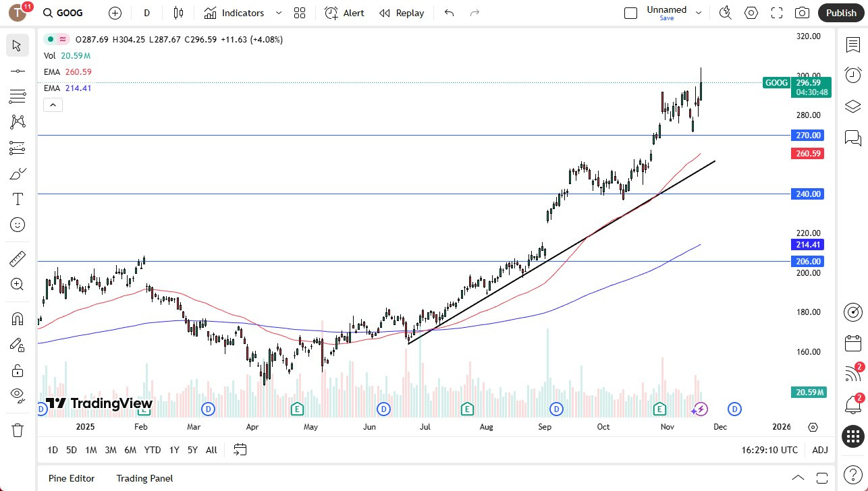Screen dimensions: 868x491
Task: Take a chart snapshot with the camera
Action: [802, 13]
